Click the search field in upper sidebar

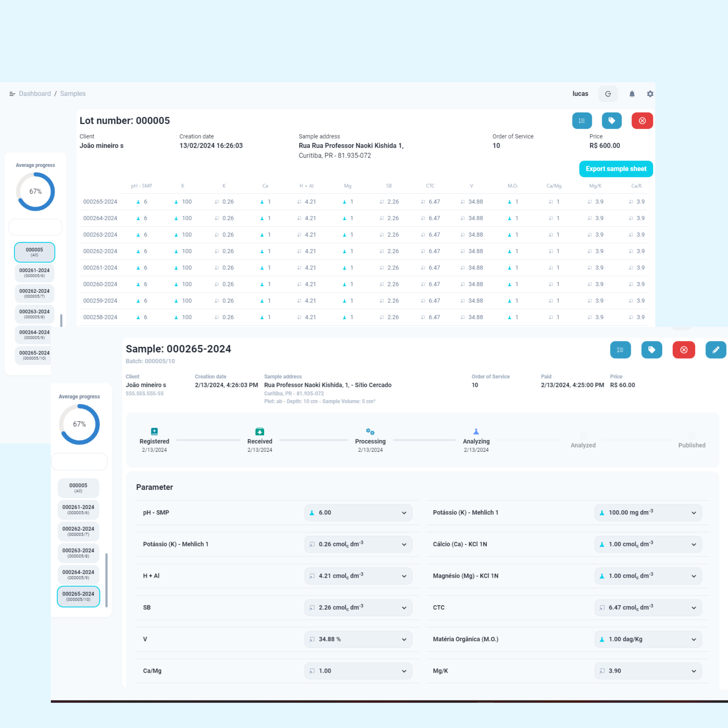35,227
